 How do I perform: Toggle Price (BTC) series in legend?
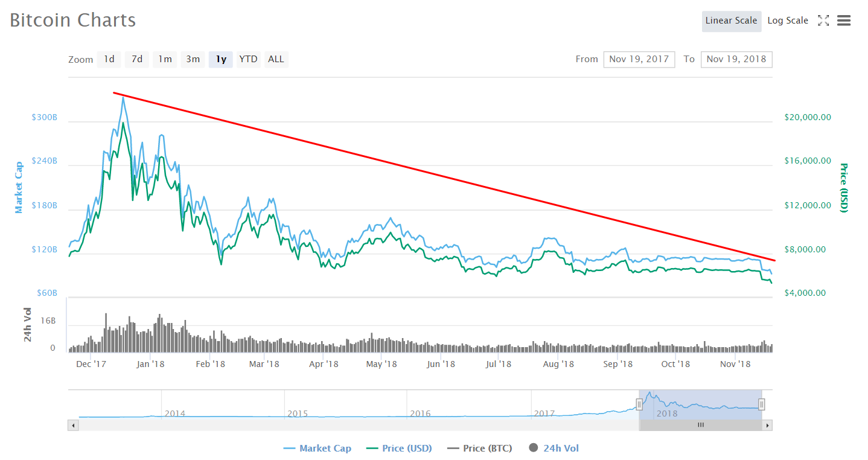tap(480, 449)
